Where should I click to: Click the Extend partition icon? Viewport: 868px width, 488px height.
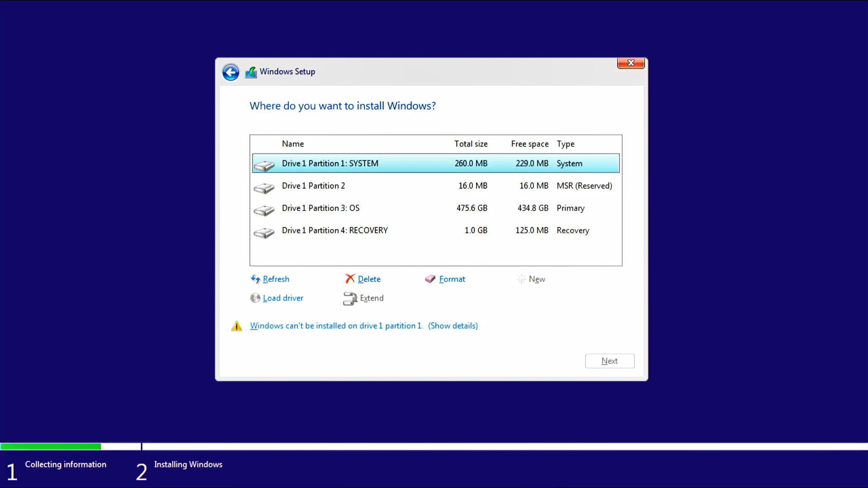point(350,298)
